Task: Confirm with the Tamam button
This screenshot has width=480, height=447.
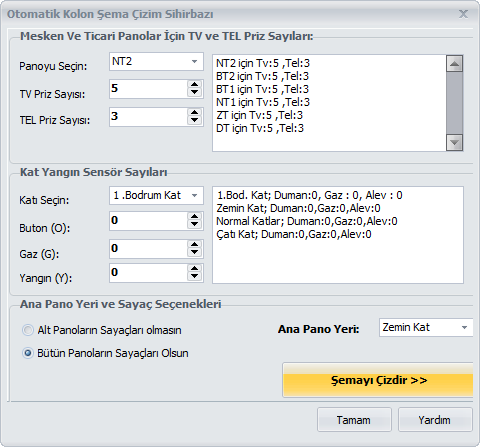Action: (354, 420)
